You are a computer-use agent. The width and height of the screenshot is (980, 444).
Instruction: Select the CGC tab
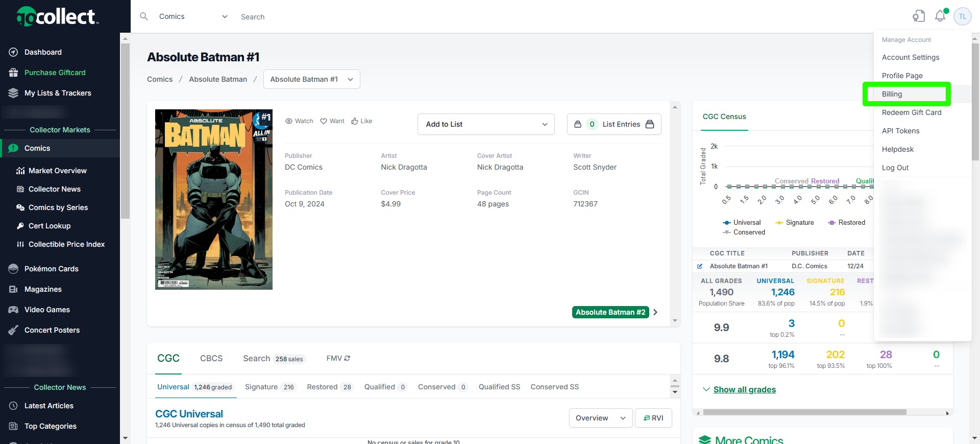[168, 358]
